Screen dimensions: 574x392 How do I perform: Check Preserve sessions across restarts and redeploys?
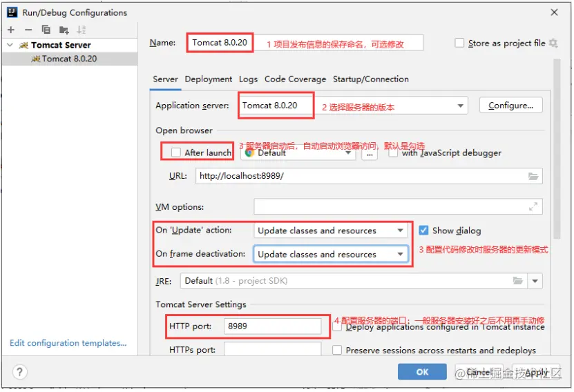337,351
